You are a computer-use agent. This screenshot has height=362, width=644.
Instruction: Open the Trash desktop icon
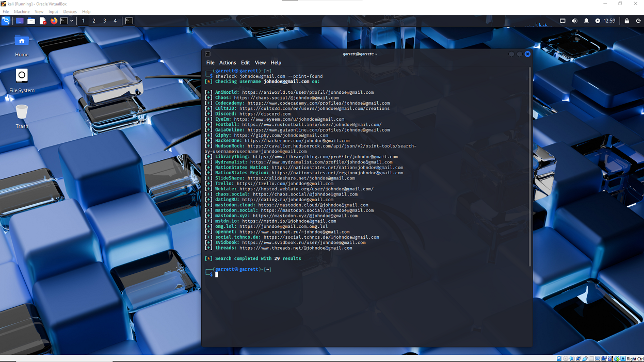(22, 117)
